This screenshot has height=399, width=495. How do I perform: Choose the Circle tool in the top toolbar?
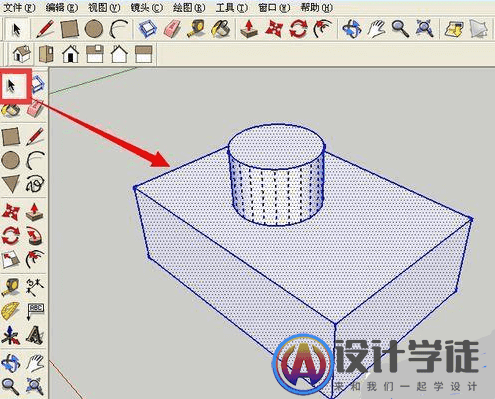pyautogui.click(x=94, y=29)
